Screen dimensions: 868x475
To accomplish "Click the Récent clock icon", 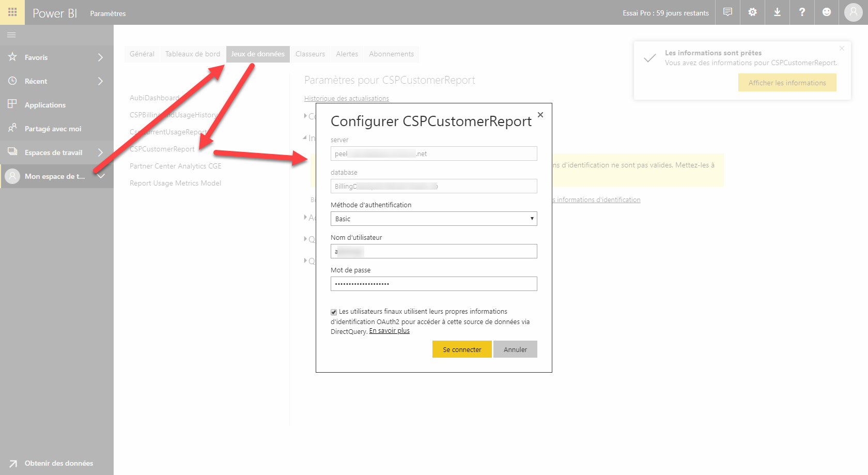I will tap(12, 81).
